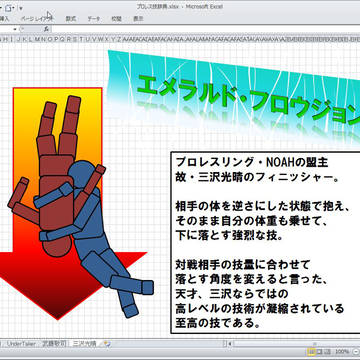Viewport: 360px width, 360px height.
Task: Click the text プロレスリング・NOAHの盟主
Action: [252, 163]
